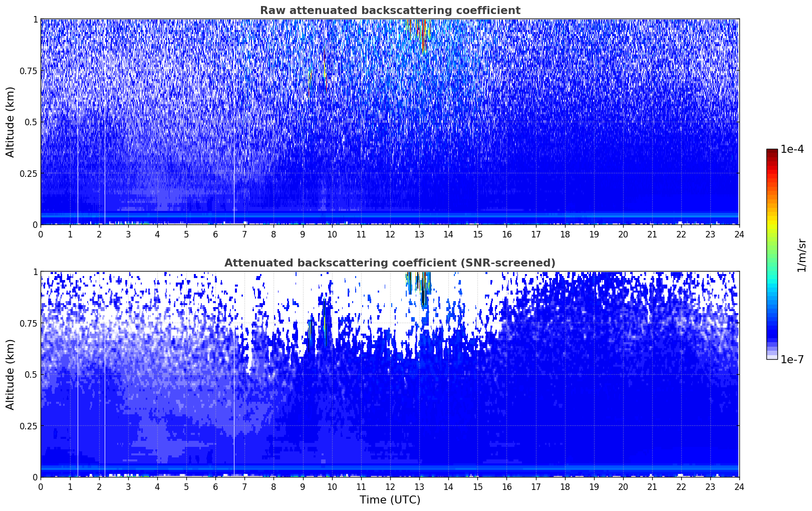This screenshot has width=812, height=511.
Task: Select hour 12 tick on top plot
Action: click(390, 234)
